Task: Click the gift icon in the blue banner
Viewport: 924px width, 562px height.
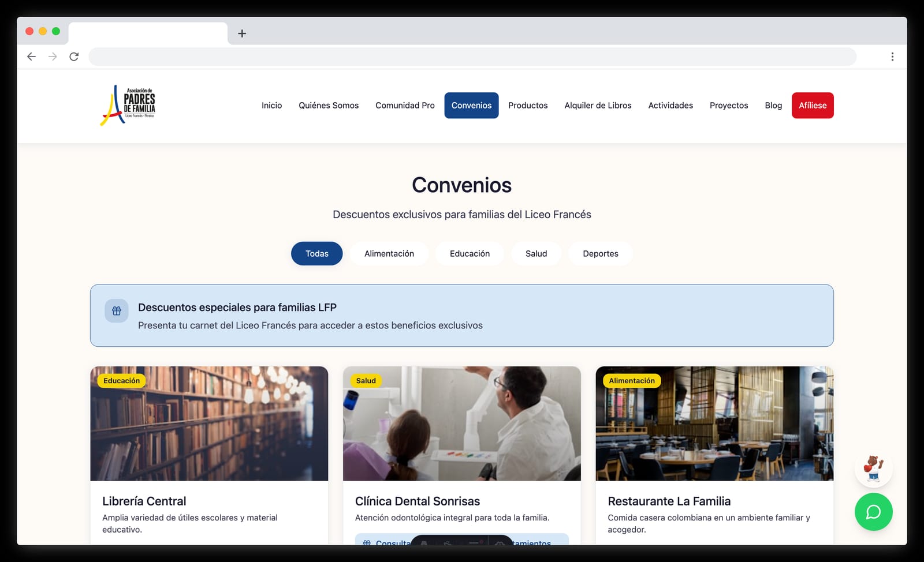Action: [116, 310]
